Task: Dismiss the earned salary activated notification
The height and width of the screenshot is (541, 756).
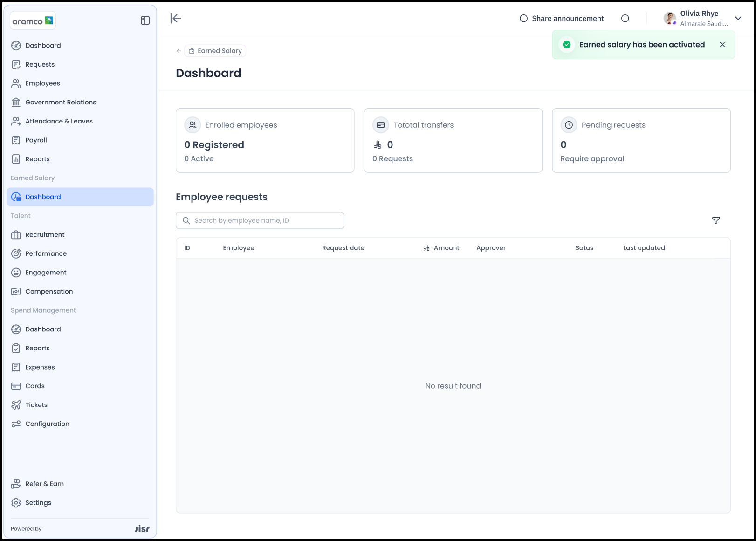Action: tap(722, 45)
